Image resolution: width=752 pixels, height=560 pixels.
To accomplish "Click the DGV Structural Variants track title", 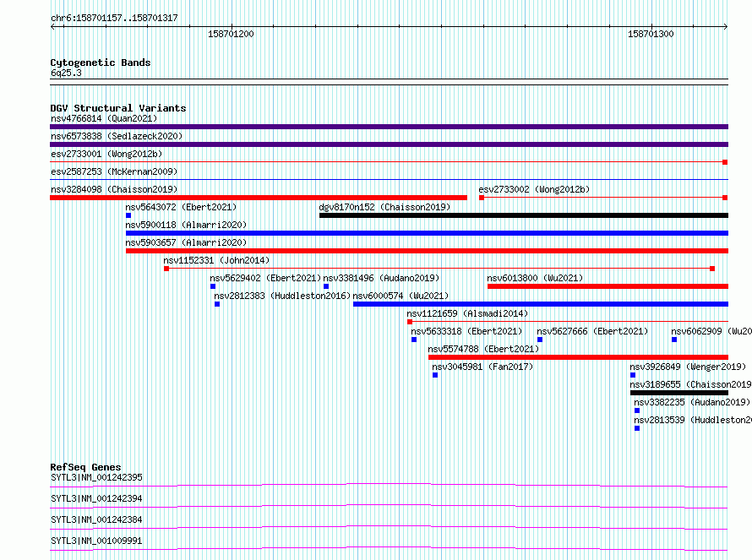I will coord(118,108).
